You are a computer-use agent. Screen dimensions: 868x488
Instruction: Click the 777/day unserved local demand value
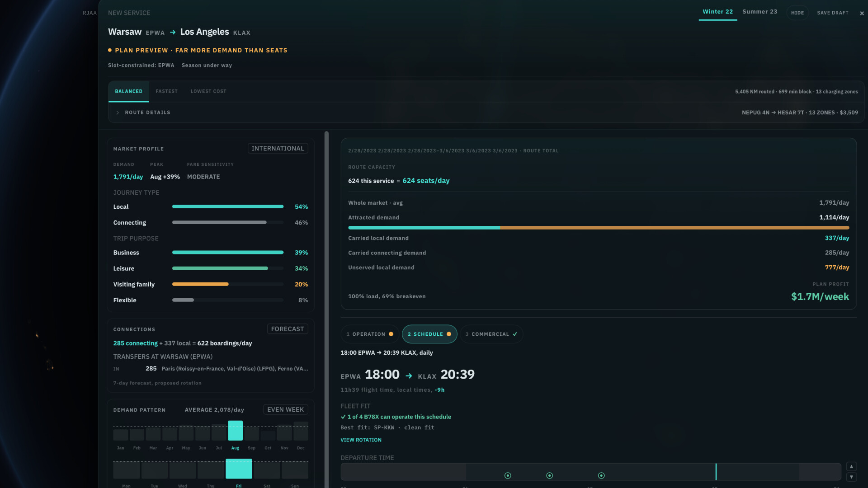pos(837,267)
